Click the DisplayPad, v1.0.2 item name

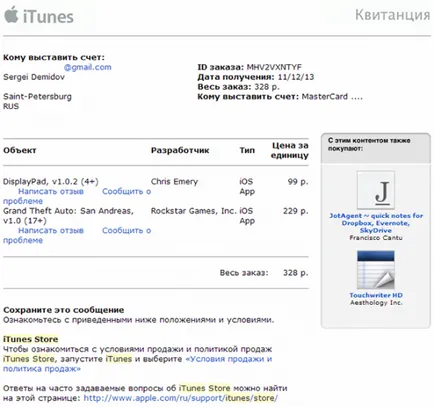[x=50, y=182]
